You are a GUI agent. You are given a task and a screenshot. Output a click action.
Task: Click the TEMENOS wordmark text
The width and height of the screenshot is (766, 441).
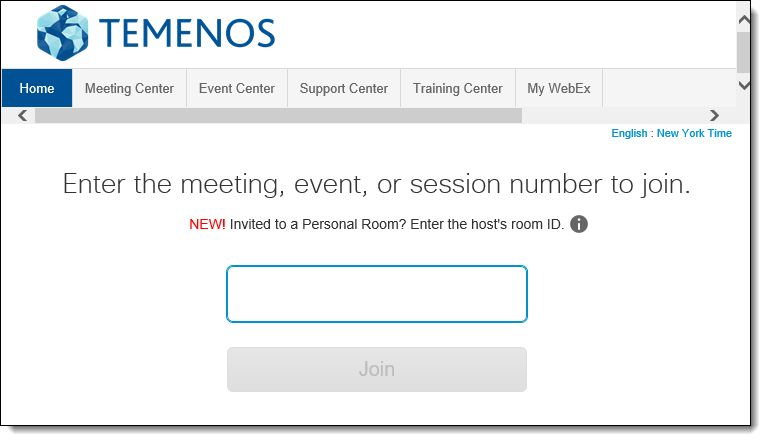point(187,33)
